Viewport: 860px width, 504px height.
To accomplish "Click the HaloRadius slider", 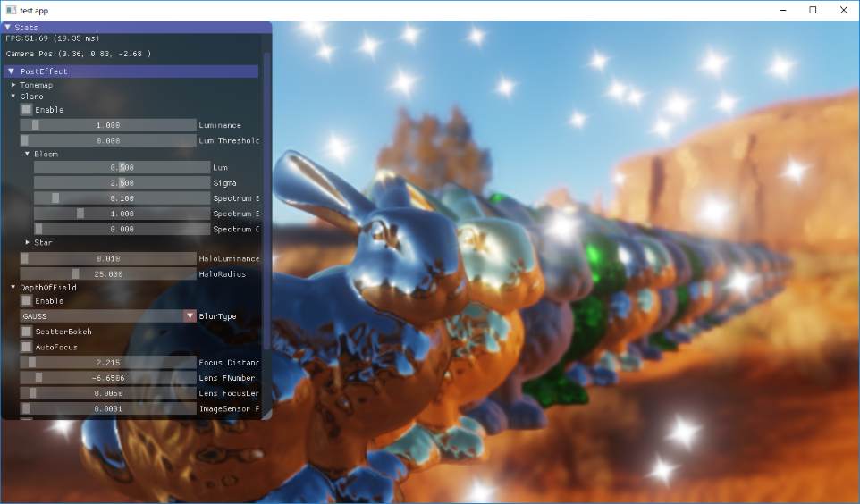I will pyautogui.click(x=108, y=273).
